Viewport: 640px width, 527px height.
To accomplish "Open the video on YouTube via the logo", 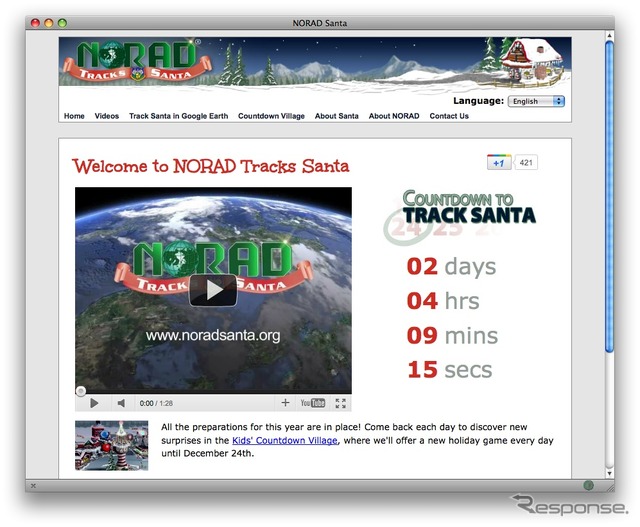I will pyautogui.click(x=313, y=403).
